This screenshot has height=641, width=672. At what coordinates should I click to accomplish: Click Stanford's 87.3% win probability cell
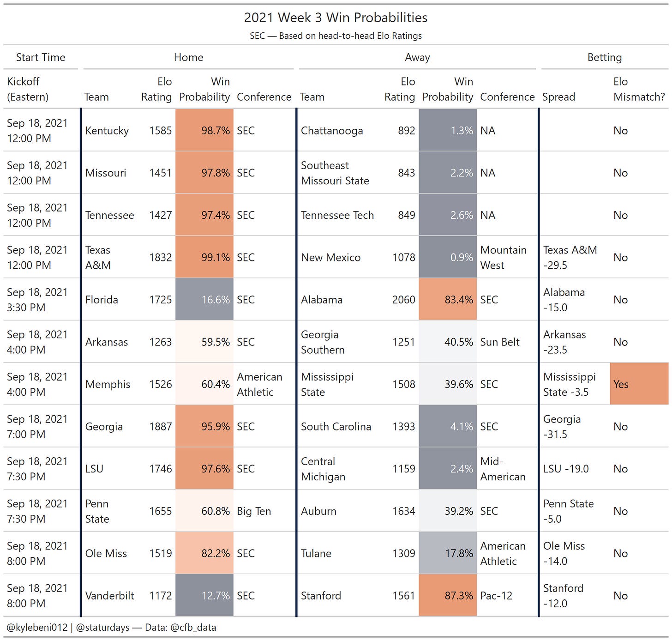tap(448, 596)
